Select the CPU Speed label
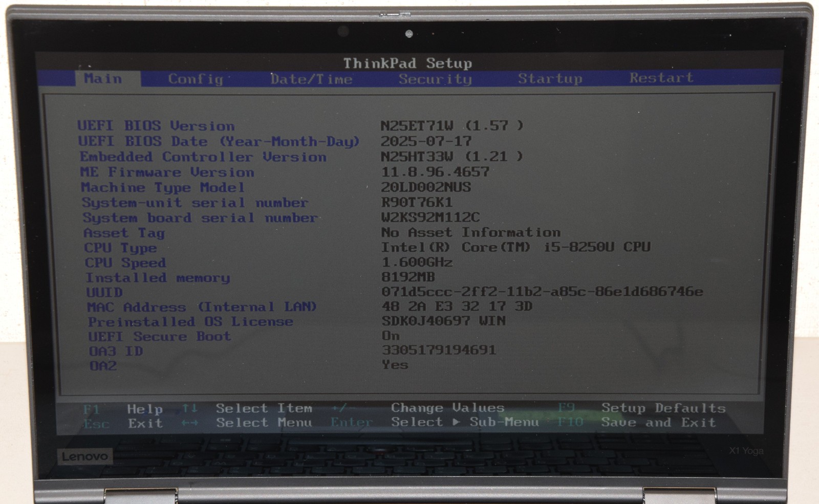The width and height of the screenshot is (819, 504). coord(125,263)
